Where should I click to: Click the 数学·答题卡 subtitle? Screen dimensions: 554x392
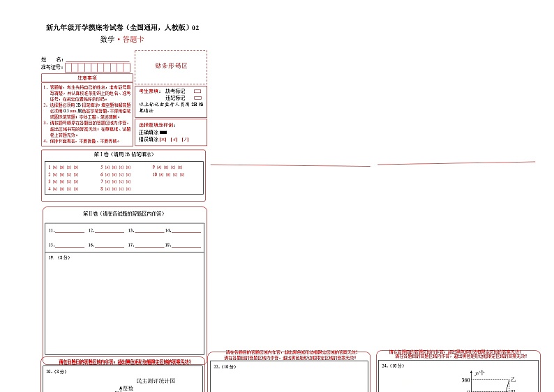122,40
